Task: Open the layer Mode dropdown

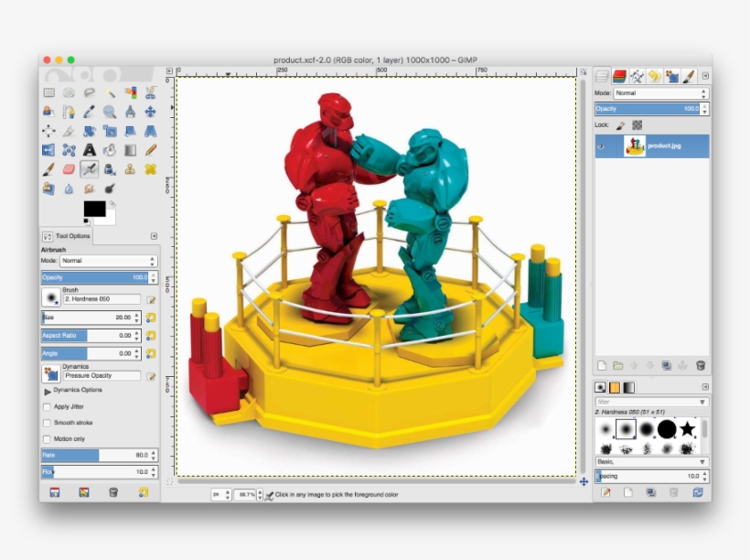Action: (659, 92)
